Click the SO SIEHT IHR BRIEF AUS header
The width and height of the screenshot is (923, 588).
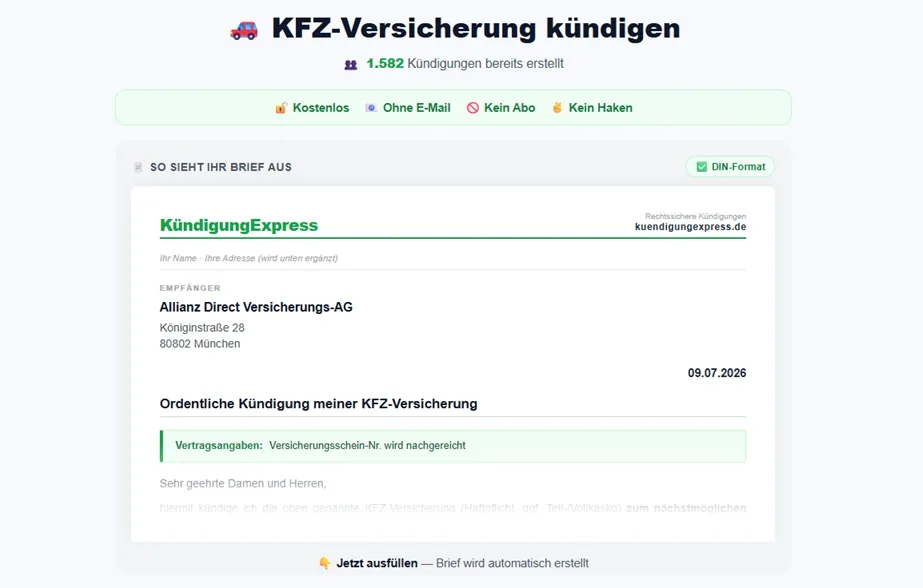[x=221, y=167]
